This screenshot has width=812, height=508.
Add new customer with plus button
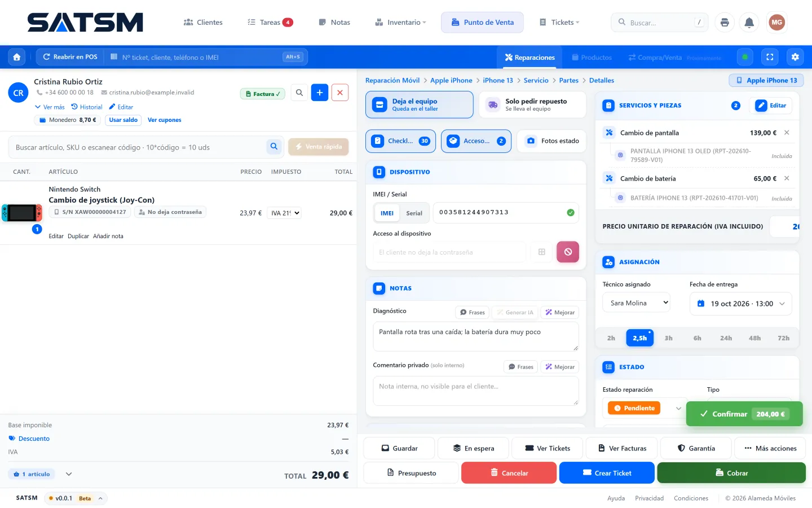click(x=320, y=93)
